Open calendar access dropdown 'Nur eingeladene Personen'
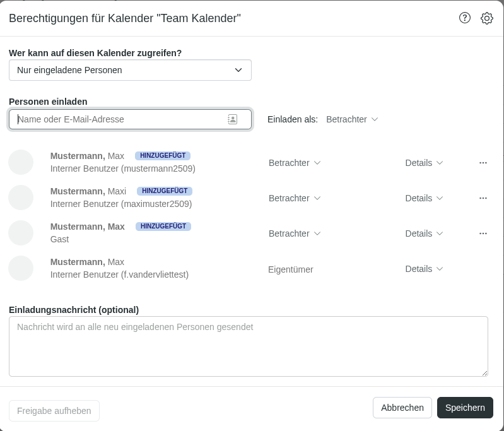 (x=130, y=70)
